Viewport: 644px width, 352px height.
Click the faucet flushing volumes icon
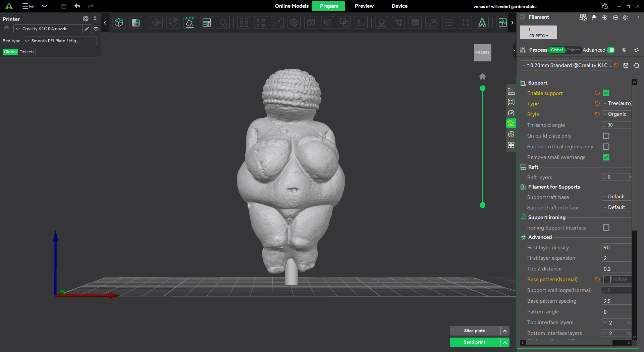594,17
